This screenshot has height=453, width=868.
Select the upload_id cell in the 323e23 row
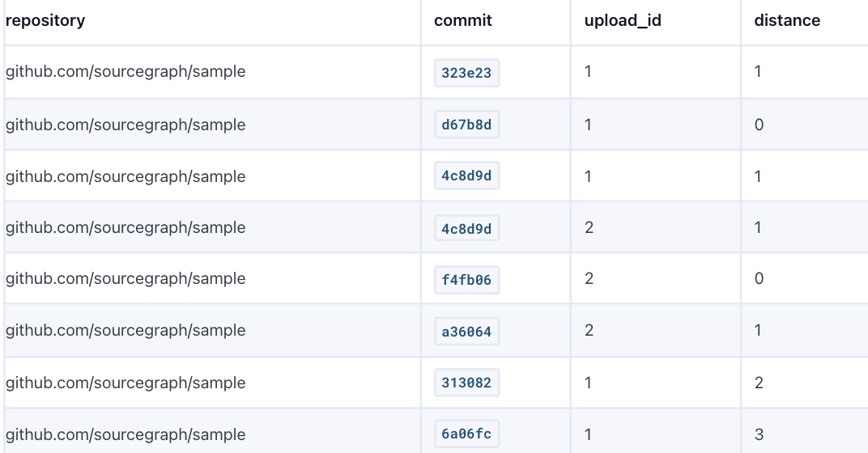(589, 71)
